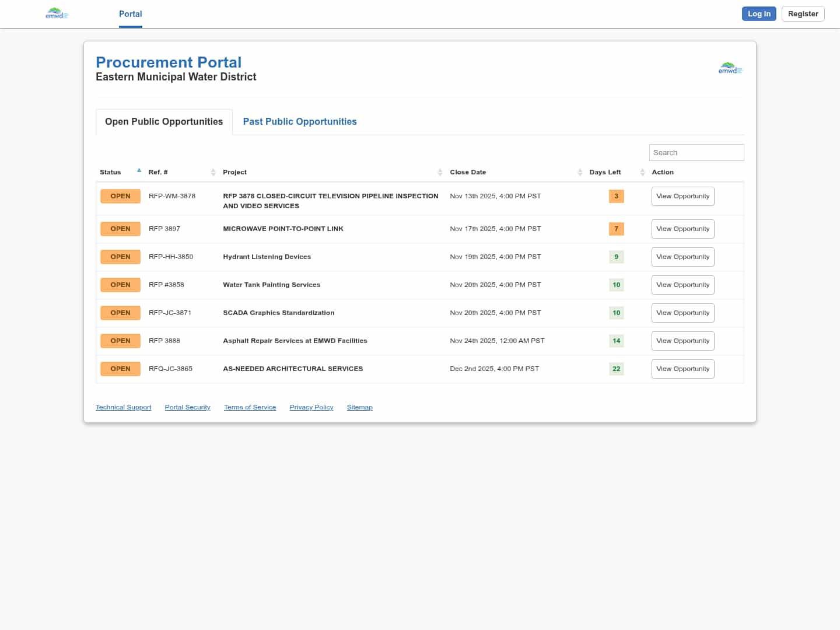Click the orange 3 days left badge
This screenshot has width=840, height=630.
[x=616, y=197]
